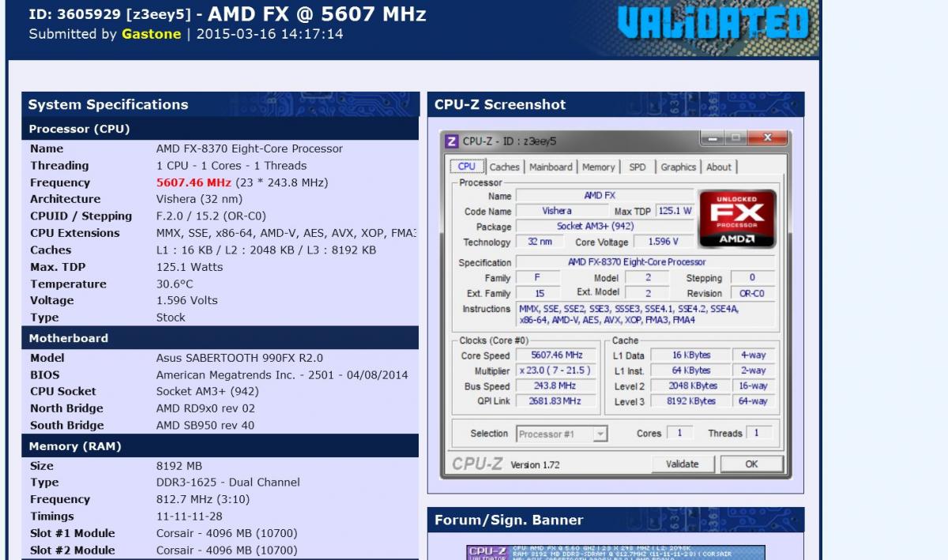Switch to the Mainboard tab

[551, 167]
